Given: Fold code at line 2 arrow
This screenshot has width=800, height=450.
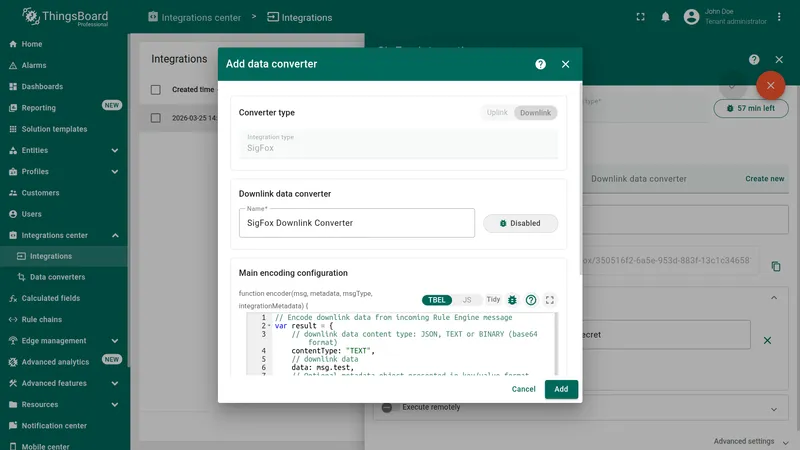Looking at the screenshot, I should [269, 326].
